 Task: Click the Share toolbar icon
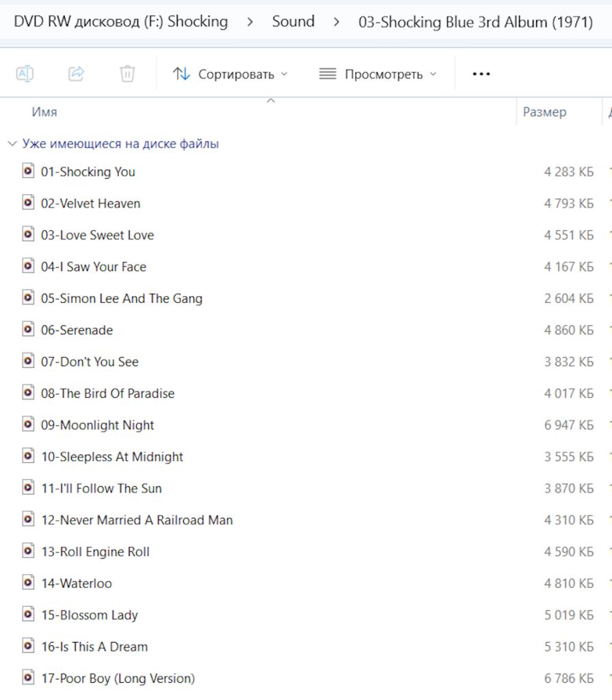[77, 74]
